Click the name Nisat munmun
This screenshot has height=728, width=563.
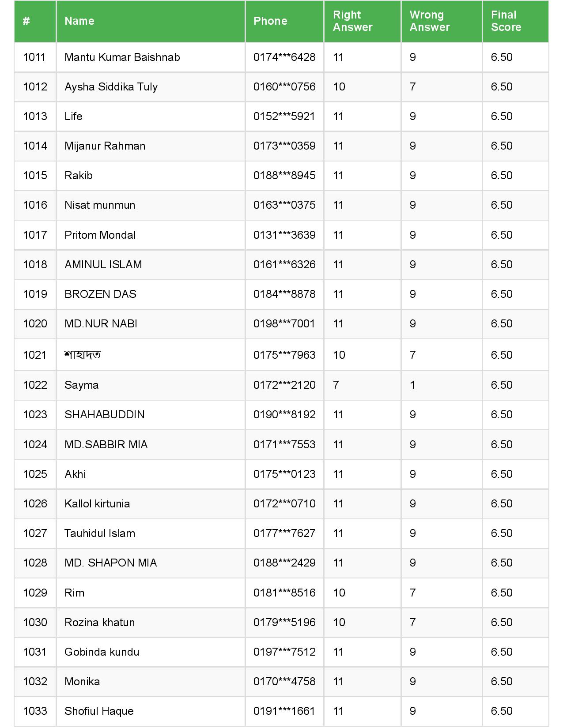tap(100, 205)
